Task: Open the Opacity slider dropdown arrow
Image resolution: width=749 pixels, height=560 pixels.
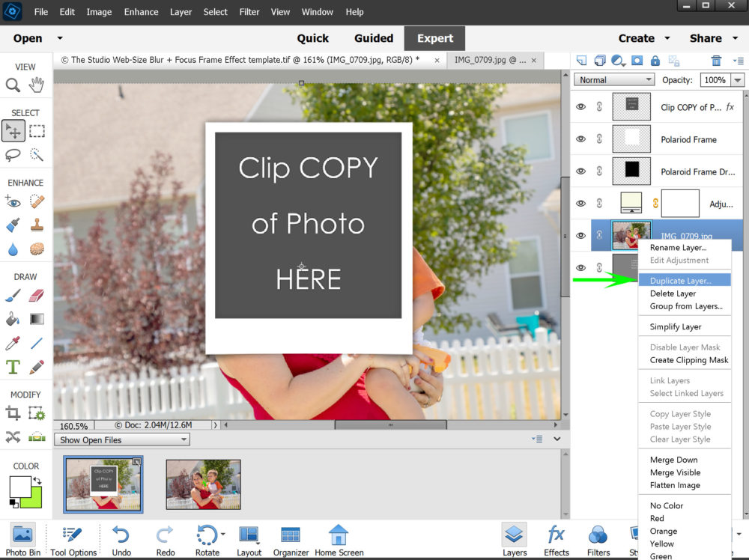Action: [738, 80]
